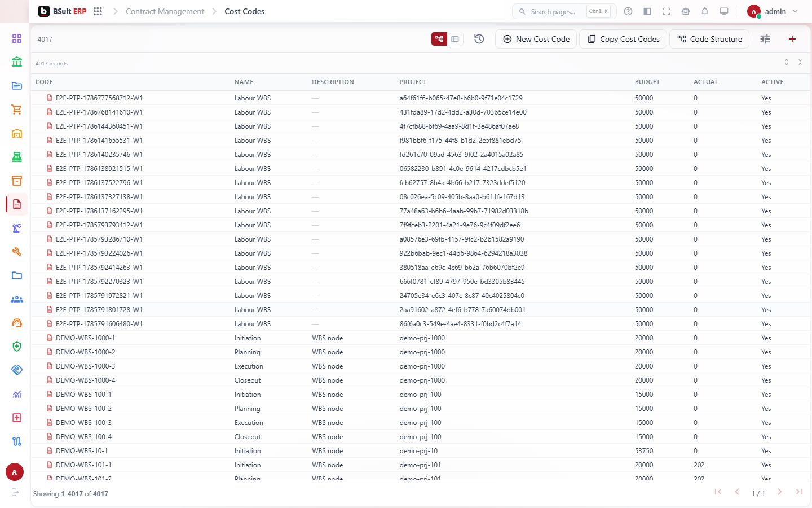Open the headset support sidebar icon

tap(17, 323)
